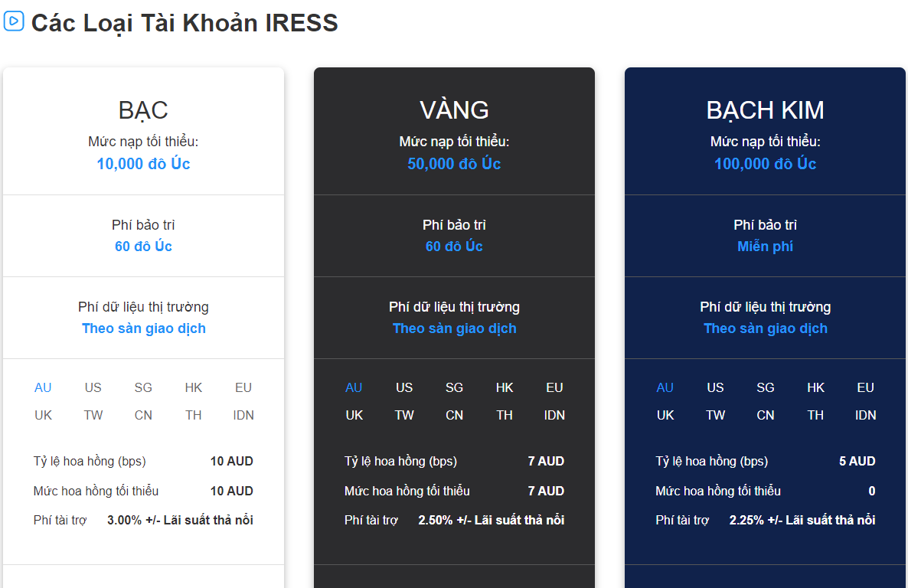
Task: Click 'Theo sàn giao dịch' in BẠCH KIM card
Action: pyautogui.click(x=766, y=328)
